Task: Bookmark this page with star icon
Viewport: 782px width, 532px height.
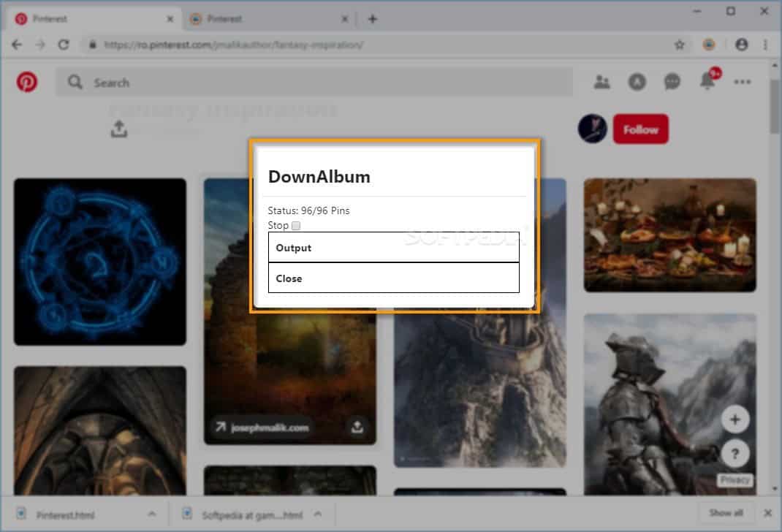Action: [x=680, y=45]
